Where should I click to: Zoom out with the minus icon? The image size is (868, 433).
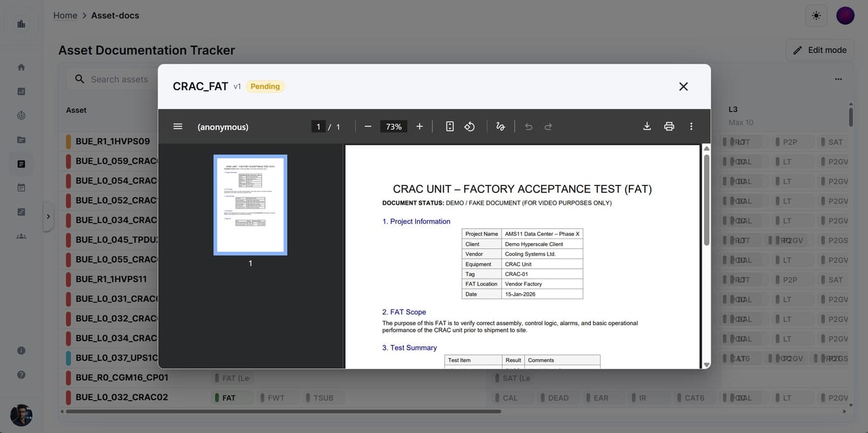point(368,127)
